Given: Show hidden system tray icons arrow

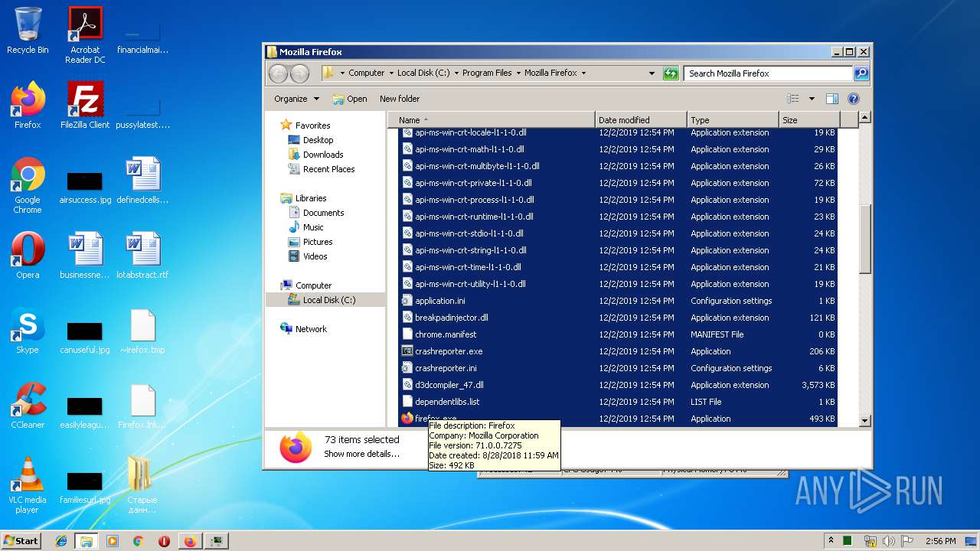Looking at the screenshot, I should pyautogui.click(x=831, y=541).
